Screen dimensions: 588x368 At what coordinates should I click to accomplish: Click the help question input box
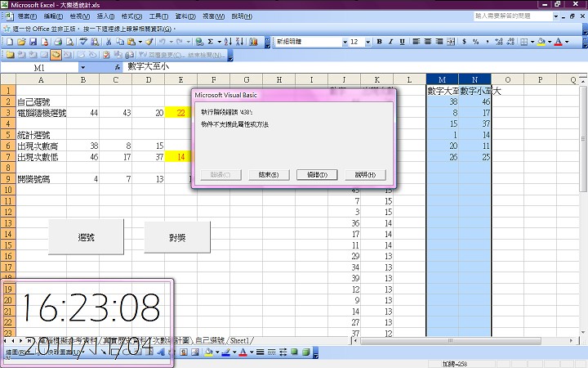tap(513, 16)
